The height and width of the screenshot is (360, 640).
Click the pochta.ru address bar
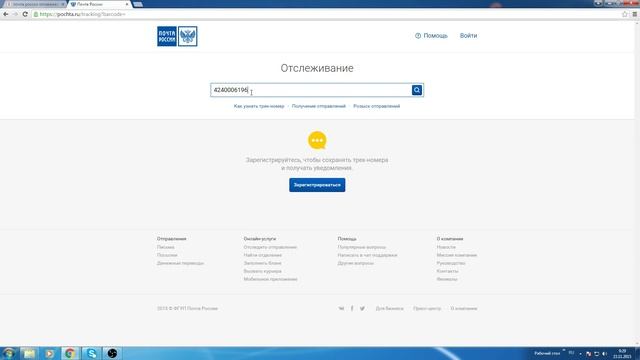click(327, 14)
